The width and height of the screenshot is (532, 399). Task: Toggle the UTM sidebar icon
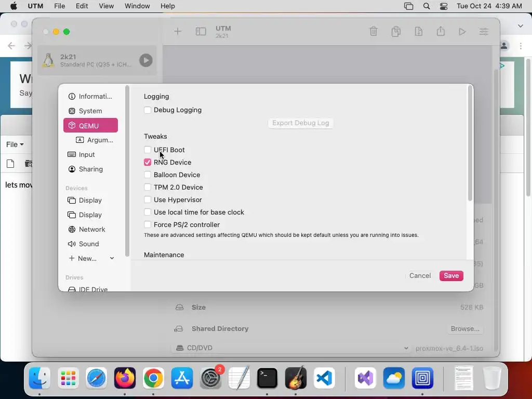coord(201,32)
